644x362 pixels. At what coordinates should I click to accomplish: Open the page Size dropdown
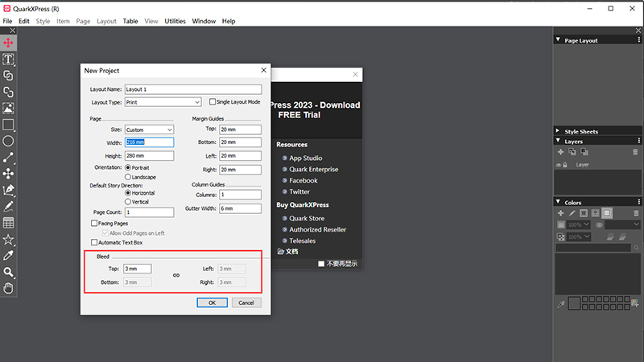[149, 130]
